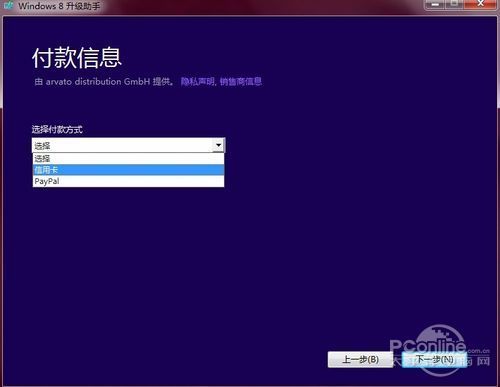Screen dimensions: 500x387
Task: Pick the blank 选择 entry in the list
Action: coord(128,159)
